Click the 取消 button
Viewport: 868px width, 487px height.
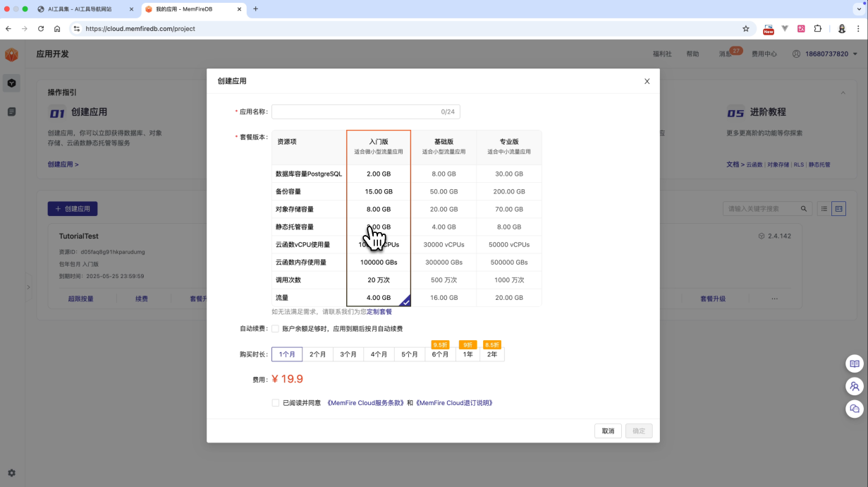(607, 431)
